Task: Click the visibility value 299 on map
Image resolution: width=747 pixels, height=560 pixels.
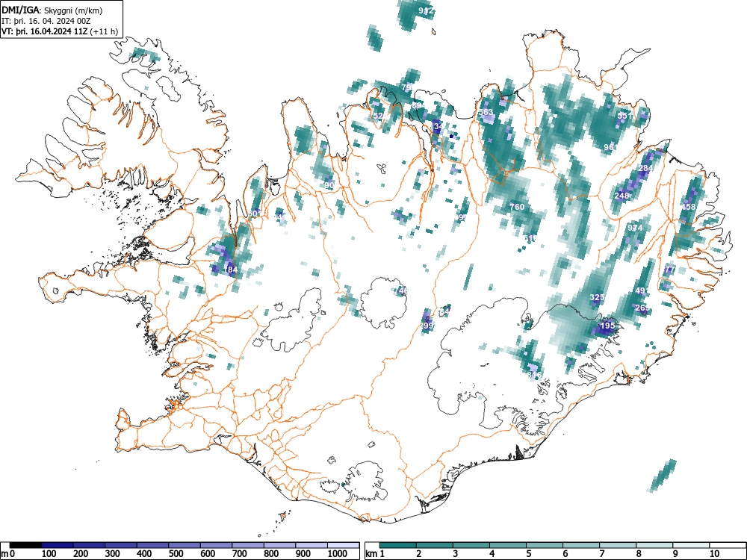Action: [427, 326]
